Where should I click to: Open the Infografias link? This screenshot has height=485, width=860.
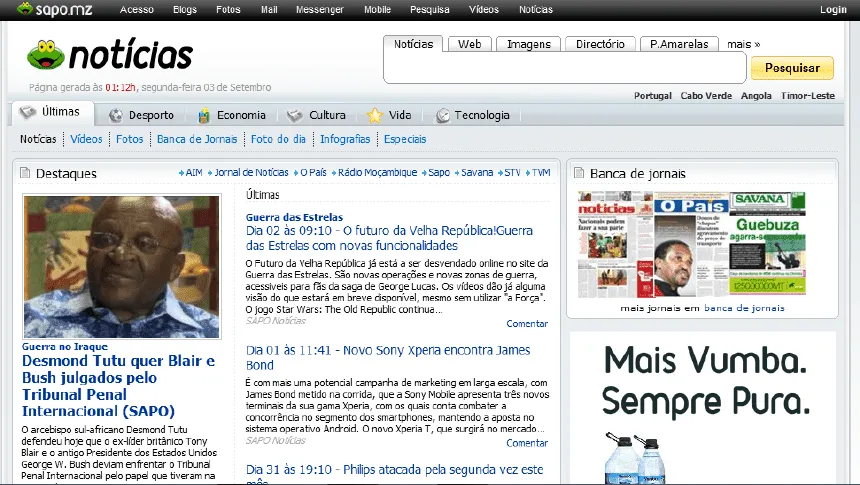point(345,139)
